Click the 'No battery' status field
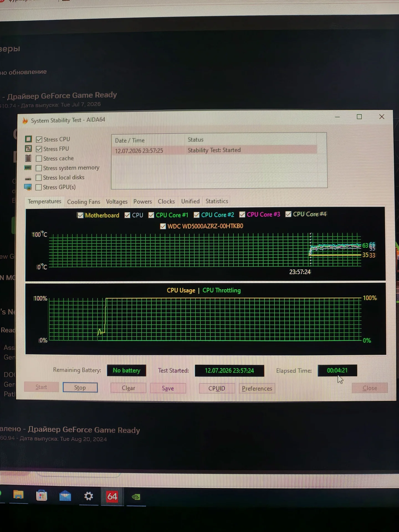This screenshot has width=399, height=532. 126,370
